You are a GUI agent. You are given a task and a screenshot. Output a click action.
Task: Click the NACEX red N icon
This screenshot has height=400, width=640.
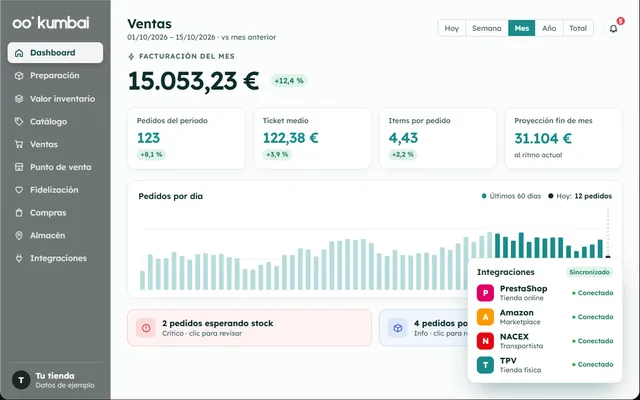point(485,341)
